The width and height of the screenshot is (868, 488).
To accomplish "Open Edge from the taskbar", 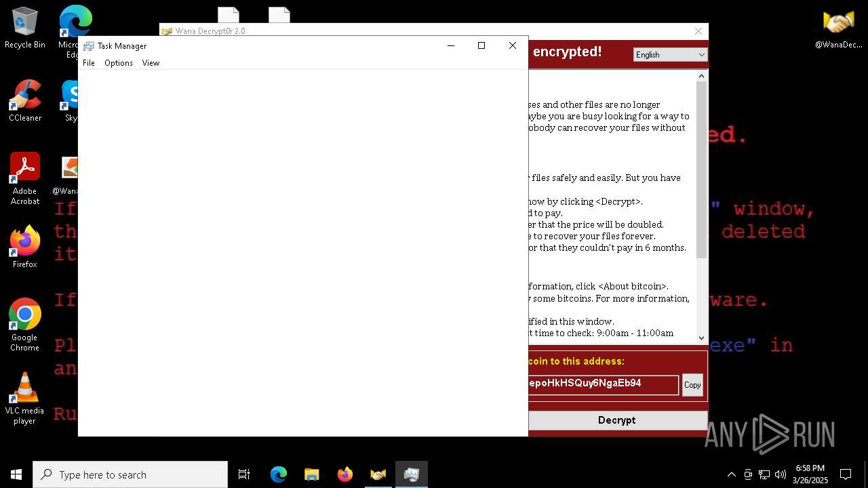I will coord(279,474).
